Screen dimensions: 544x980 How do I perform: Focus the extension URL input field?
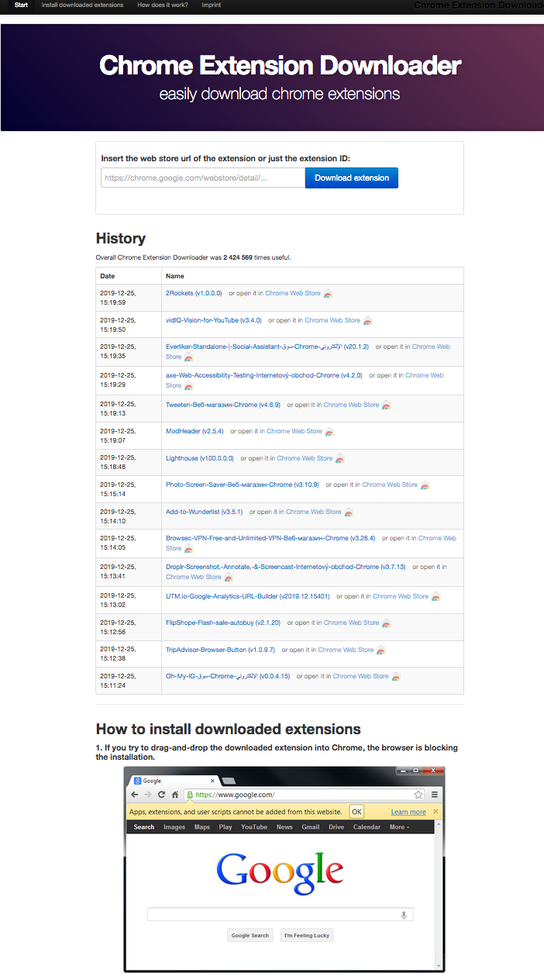tap(203, 178)
